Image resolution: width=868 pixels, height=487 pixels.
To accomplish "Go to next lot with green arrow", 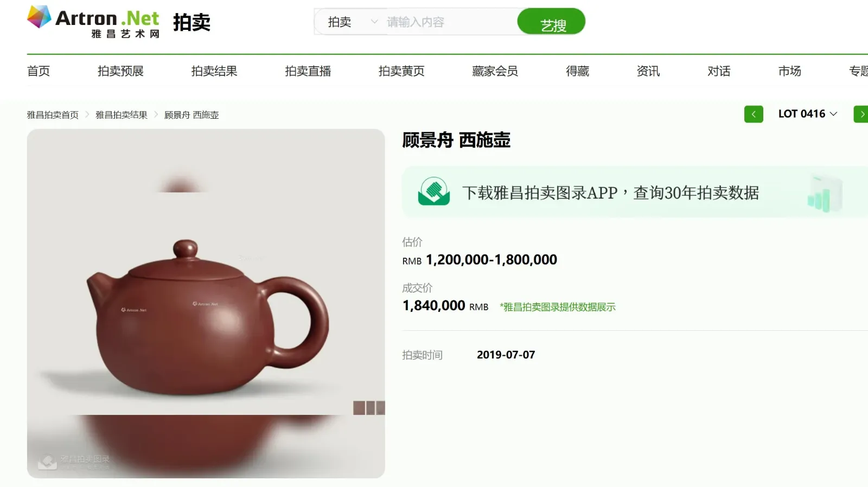I will (x=861, y=114).
